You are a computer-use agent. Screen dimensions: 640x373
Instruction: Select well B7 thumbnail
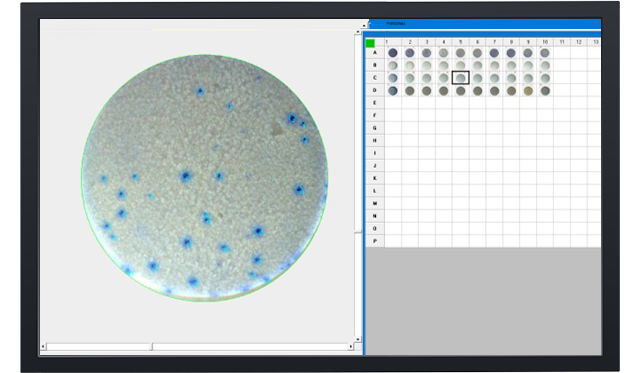[494, 65]
